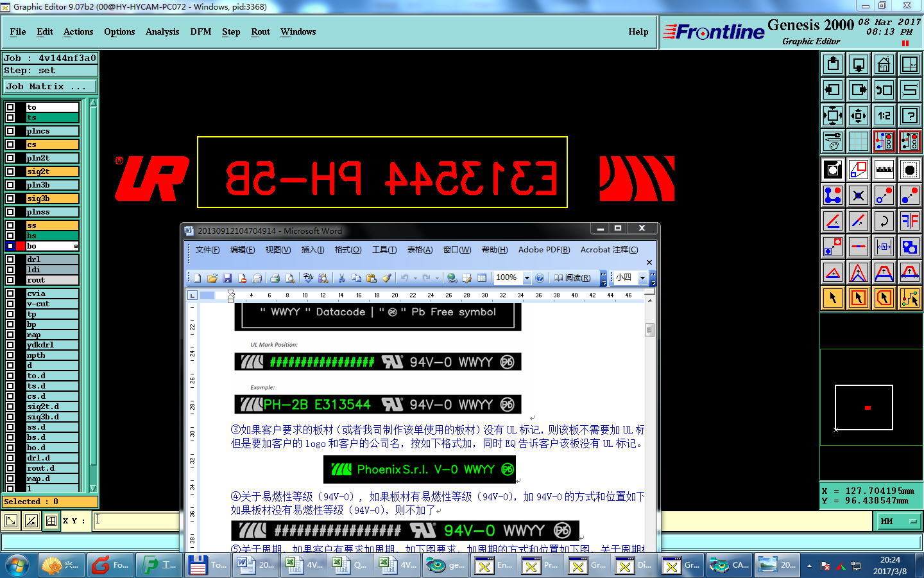Image resolution: width=924 pixels, height=578 pixels.
Task: Click the zoom out icon with inward arrows
Action: coord(859,116)
